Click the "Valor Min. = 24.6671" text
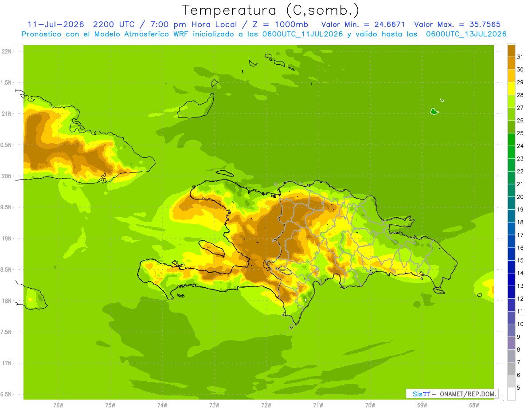532x411 pixels. coord(363,24)
